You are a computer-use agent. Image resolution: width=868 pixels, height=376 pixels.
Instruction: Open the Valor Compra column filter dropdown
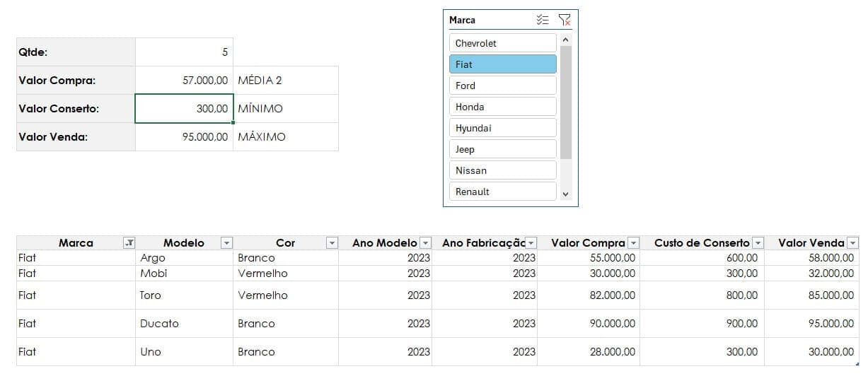634,243
